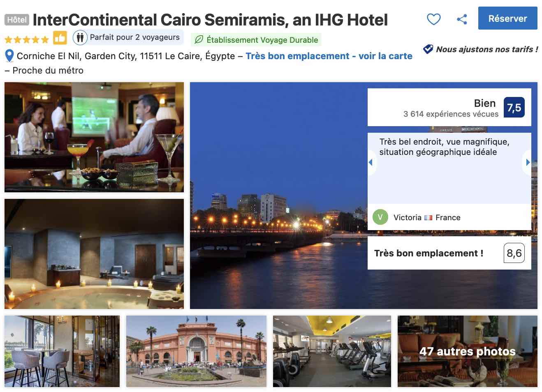The width and height of the screenshot is (542, 392).
Task: Click the two travelers icon
Action: point(80,38)
